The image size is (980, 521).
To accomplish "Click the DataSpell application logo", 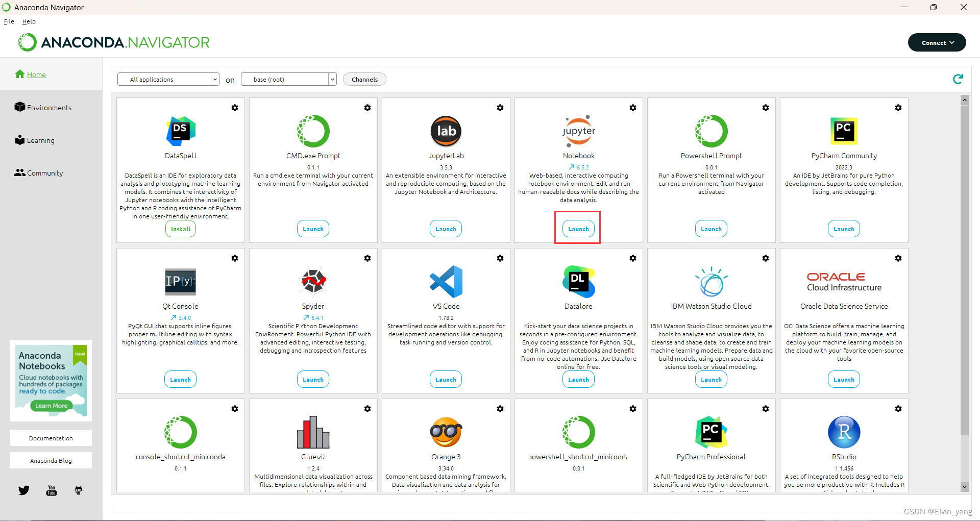I will [181, 131].
